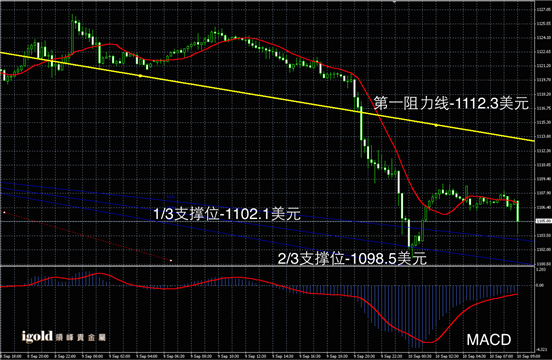The width and height of the screenshot is (552, 360).
Task: Select the 2/3支撑位-1098.5美元 support label
Action: tap(352, 259)
